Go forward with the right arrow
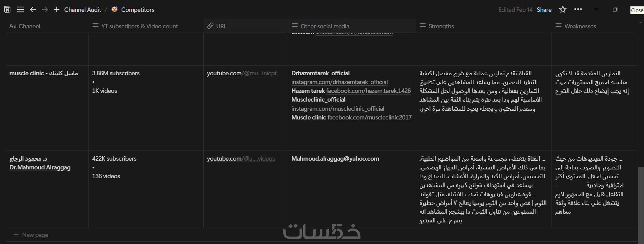Screen dimensions: 644x244 45,9
